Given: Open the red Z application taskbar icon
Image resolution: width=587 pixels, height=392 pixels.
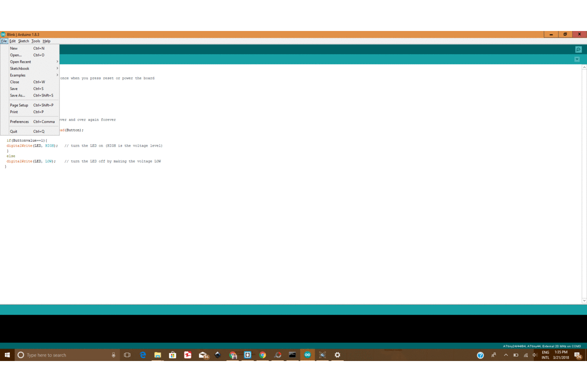Looking at the screenshot, I should coord(188,355).
